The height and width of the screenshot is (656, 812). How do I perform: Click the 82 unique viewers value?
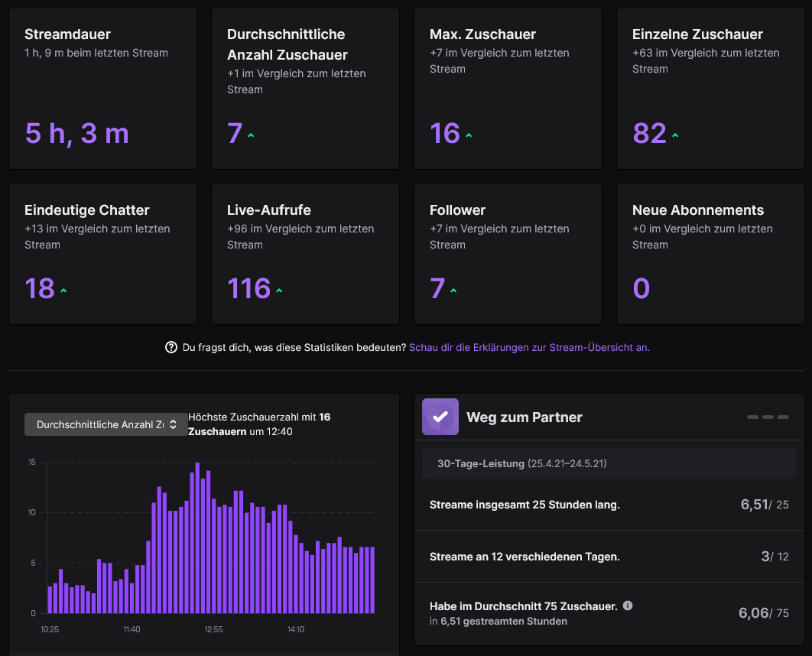coord(649,133)
